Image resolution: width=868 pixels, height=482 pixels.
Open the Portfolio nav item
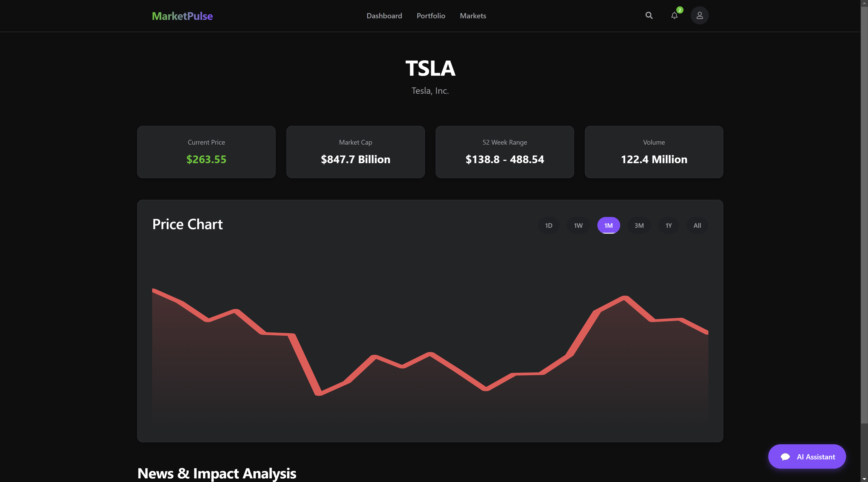tap(431, 16)
